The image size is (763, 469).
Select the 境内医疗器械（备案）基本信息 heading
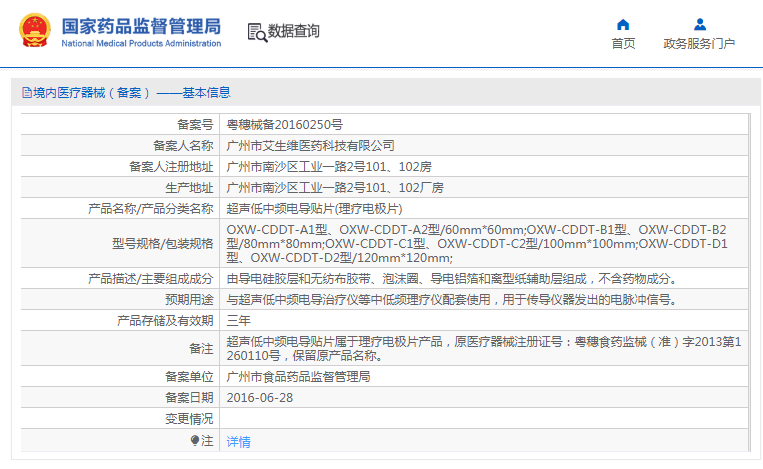(x=126, y=92)
